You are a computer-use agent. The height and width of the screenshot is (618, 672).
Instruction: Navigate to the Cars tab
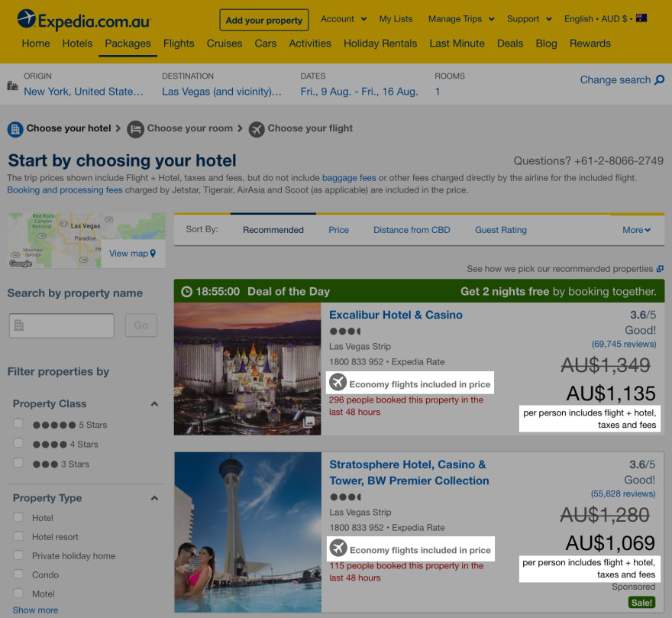(x=266, y=44)
